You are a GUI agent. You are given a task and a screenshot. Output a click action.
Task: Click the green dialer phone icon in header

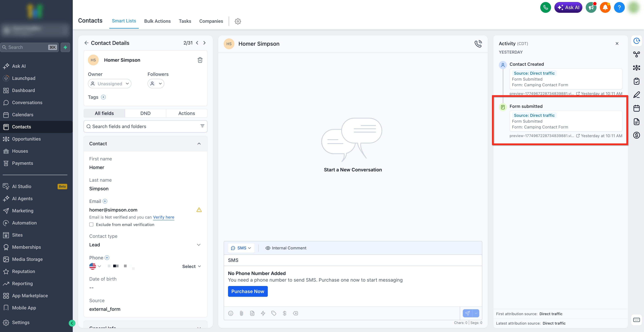(x=545, y=7)
